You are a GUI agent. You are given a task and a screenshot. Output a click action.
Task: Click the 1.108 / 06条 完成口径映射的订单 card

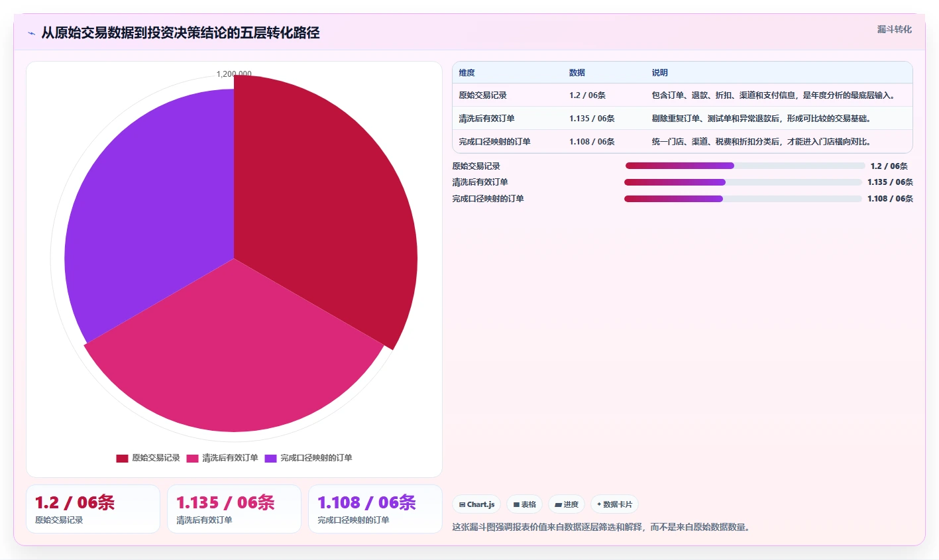click(x=375, y=509)
